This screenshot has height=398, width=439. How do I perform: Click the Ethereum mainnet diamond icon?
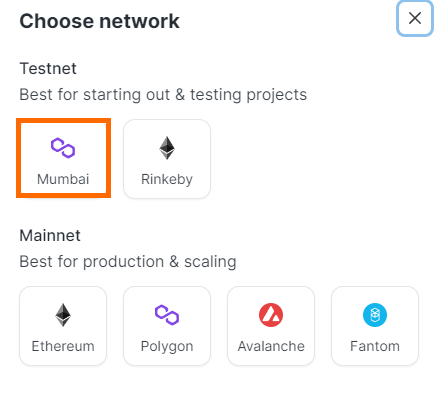pyautogui.click(x=63, y=315)
